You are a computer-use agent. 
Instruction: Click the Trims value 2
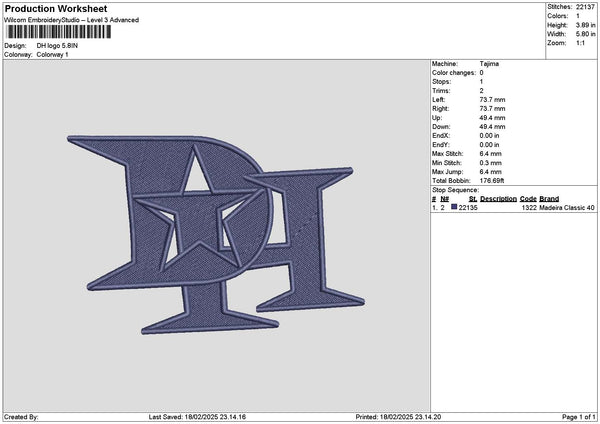coord(481,91)
